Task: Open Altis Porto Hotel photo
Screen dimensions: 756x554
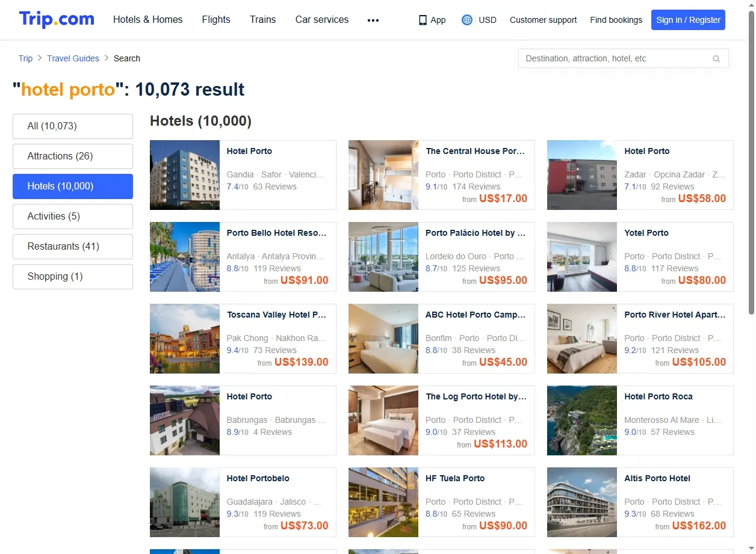Action: [x=582, y=502]
